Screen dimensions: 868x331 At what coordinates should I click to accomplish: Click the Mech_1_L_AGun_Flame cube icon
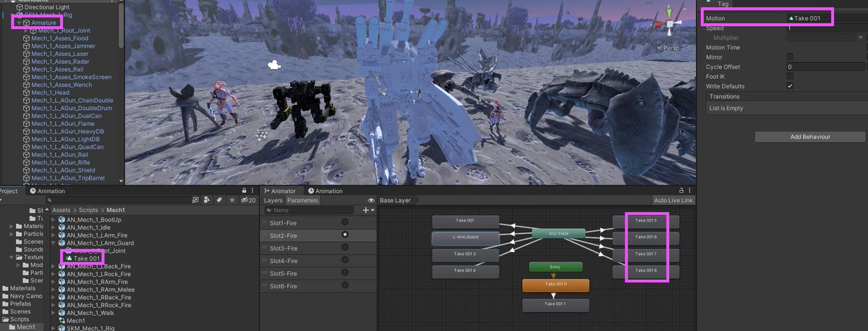point(27,124)
